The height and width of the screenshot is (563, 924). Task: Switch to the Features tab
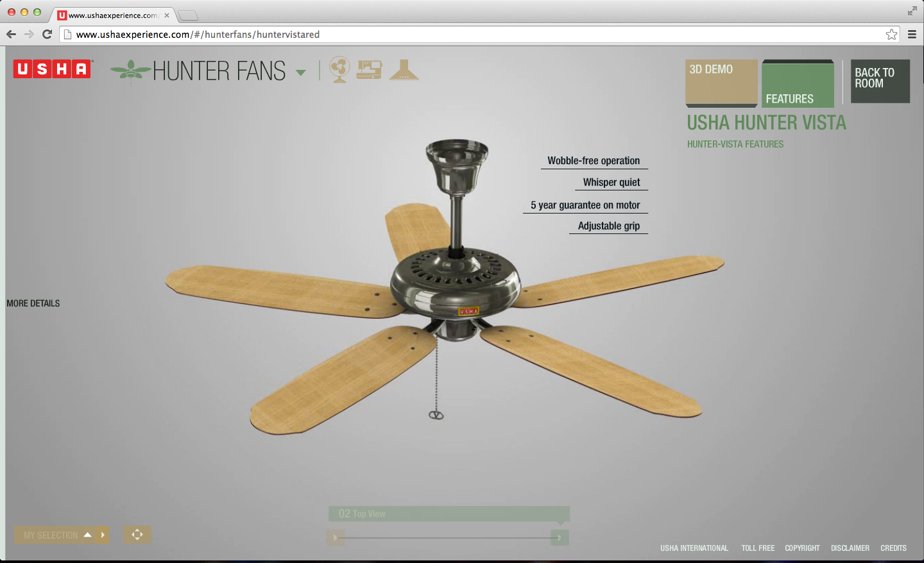[798, 83]
